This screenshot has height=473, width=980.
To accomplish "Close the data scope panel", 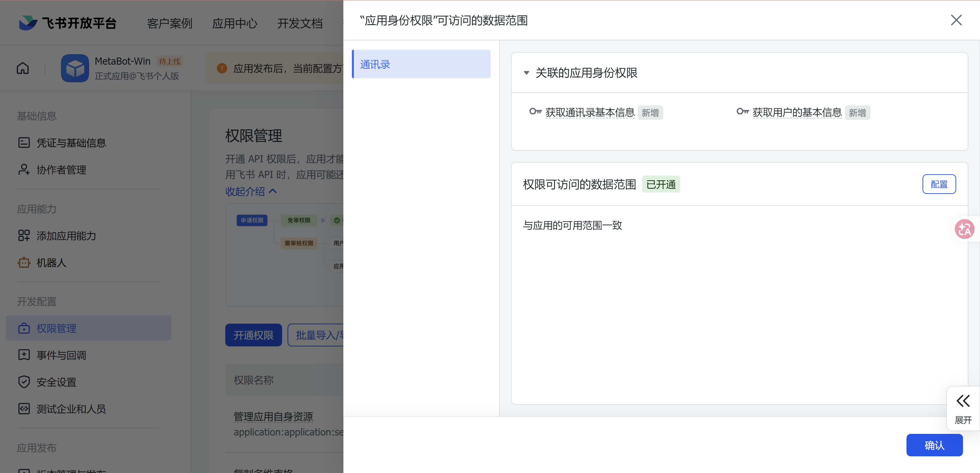I will point(956,20).
